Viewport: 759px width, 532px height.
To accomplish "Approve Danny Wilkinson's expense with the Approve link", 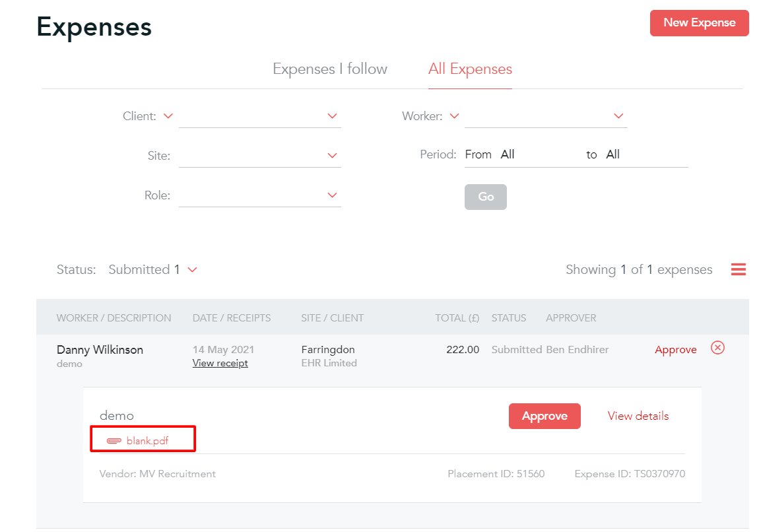I will pos(675,349).
